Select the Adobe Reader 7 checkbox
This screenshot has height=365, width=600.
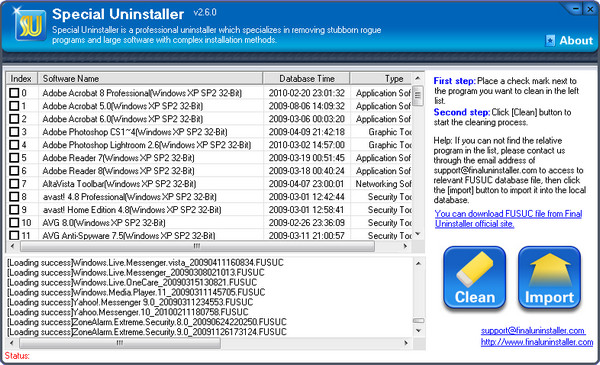[x=14, y=158]
